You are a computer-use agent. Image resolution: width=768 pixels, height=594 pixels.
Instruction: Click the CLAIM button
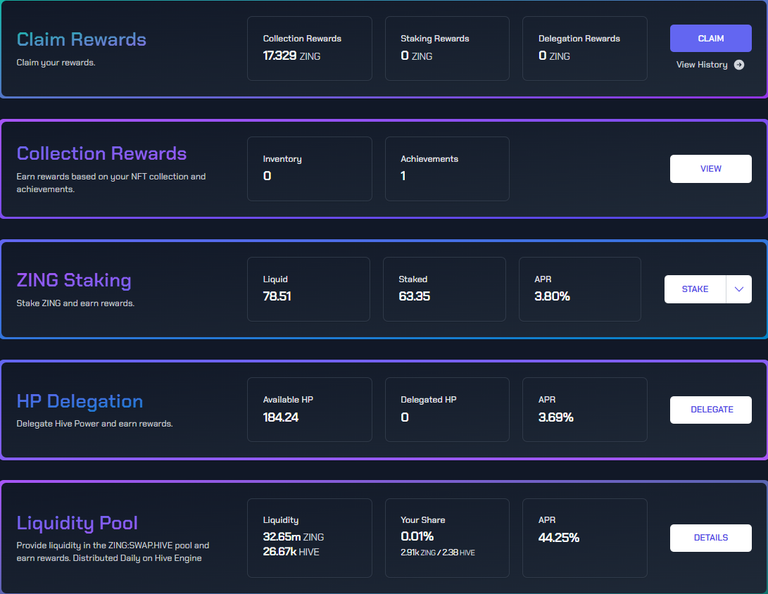point(711,38)
